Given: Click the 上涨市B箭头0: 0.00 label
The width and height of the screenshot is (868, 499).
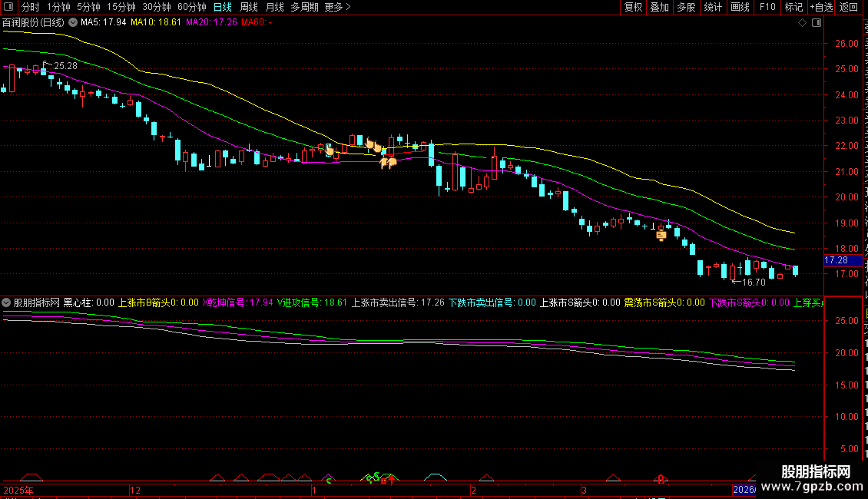Looking at the screenshot, I should 158,302.
